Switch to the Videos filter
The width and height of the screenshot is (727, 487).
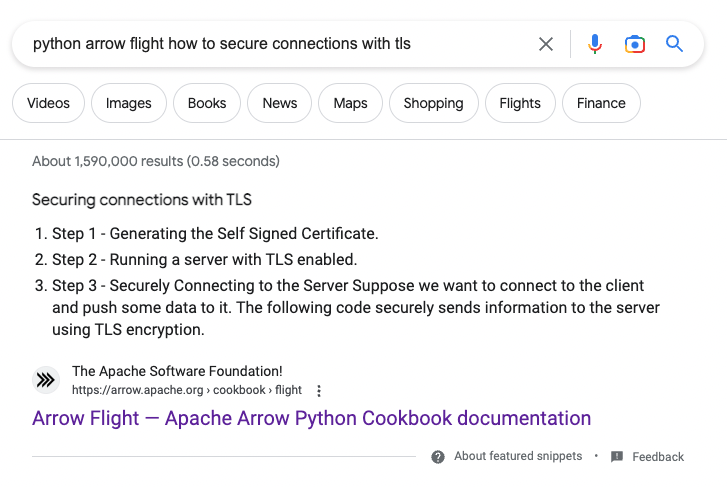tap(48, 103)
